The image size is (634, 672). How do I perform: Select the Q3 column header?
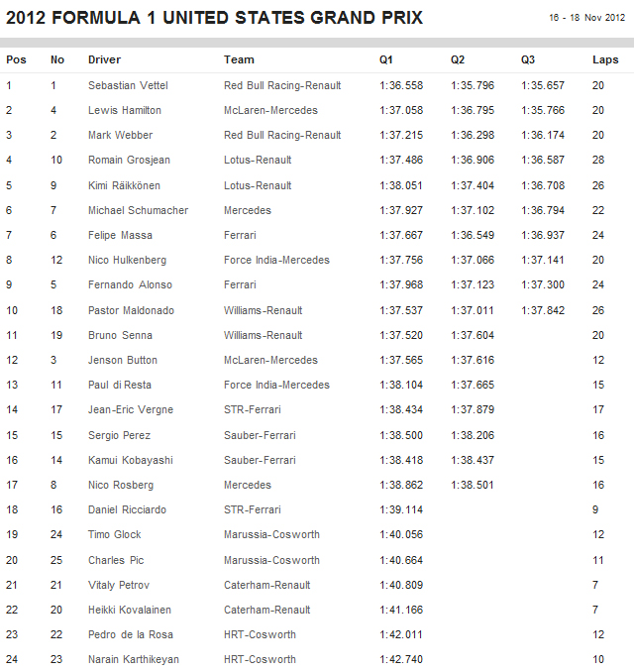pyautogui.click(x=528, y=59)
